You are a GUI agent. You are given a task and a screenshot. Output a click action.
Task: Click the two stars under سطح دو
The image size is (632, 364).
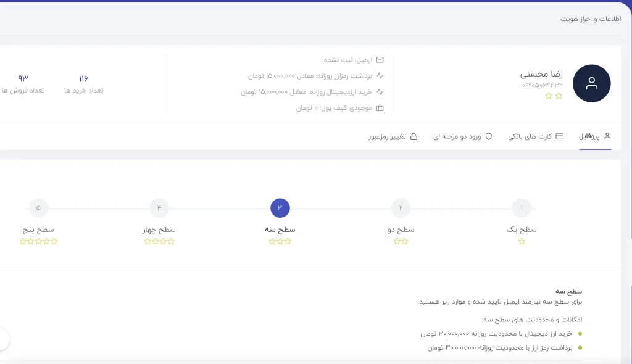tap(401, 241)
